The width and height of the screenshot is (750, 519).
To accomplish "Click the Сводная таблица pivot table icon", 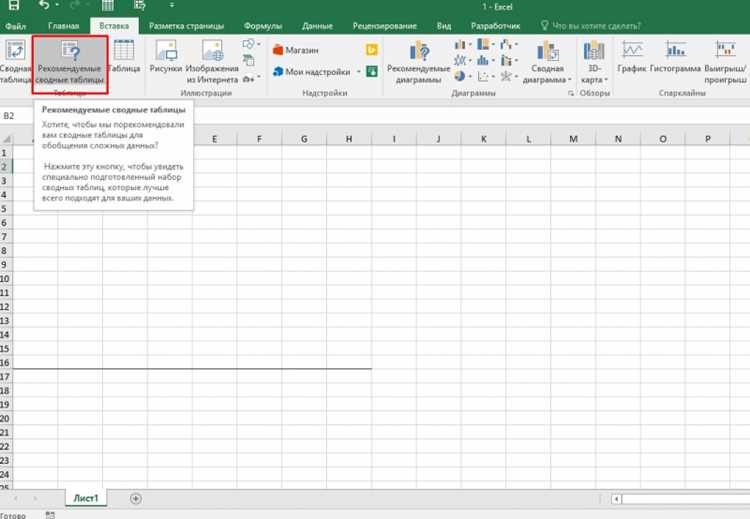I will [x=15, y=61].
